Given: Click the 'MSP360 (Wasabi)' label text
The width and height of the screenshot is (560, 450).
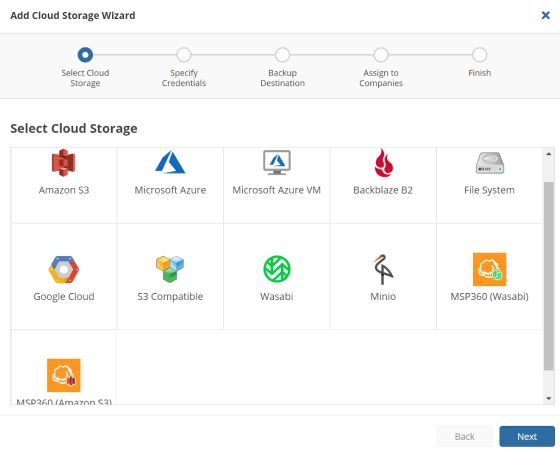Looking at the screenshot, I should point(490,296).
